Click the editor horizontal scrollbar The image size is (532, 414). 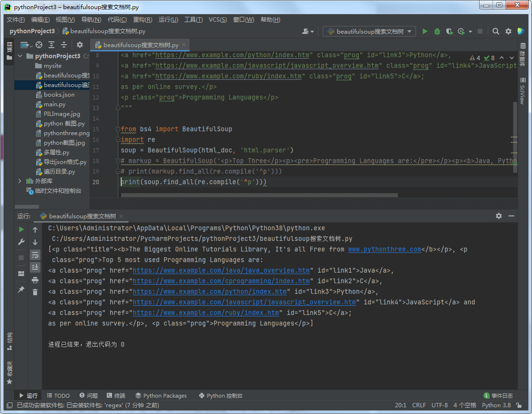259,195
